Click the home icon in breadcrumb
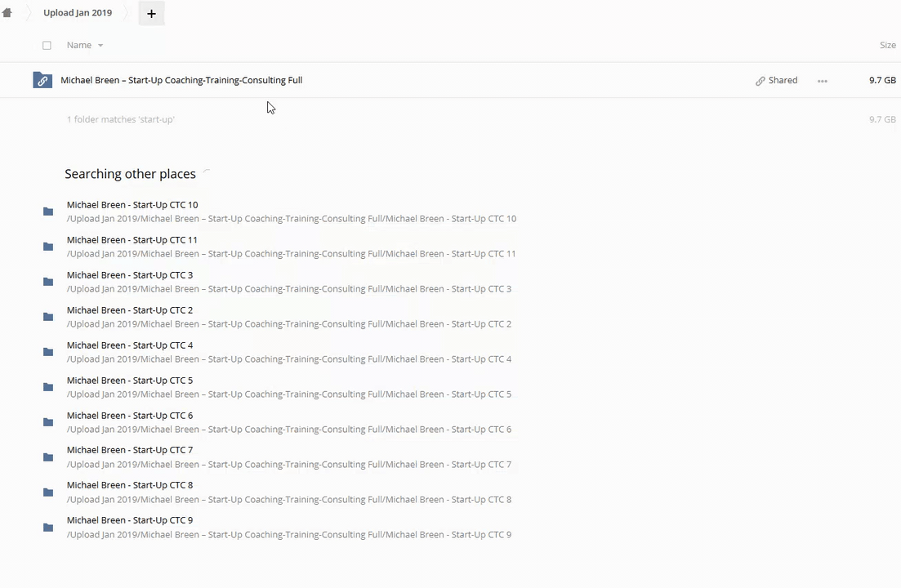The width and height of the screenshot is (901, 588). point(7,13)
